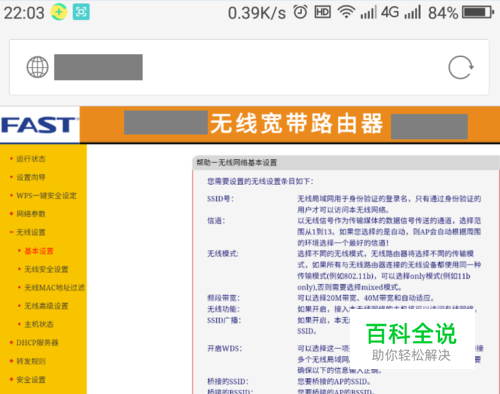Tap the HD indicator icon
Viewport: 500px width, 394px height.
click(323, 13)
